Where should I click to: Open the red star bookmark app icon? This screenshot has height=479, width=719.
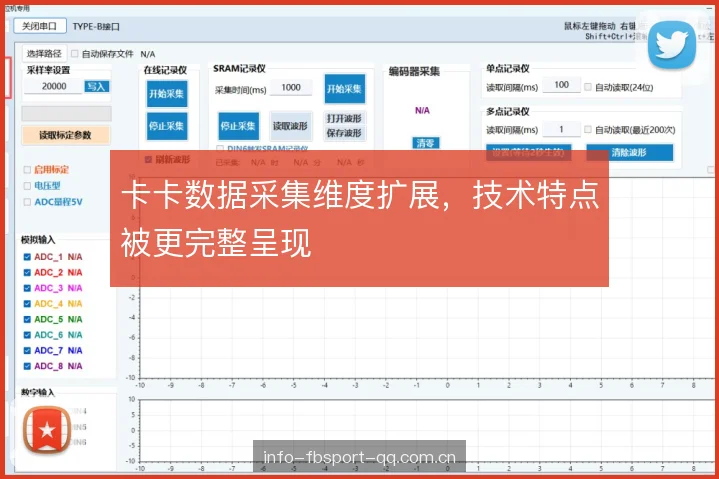(47, 430)
